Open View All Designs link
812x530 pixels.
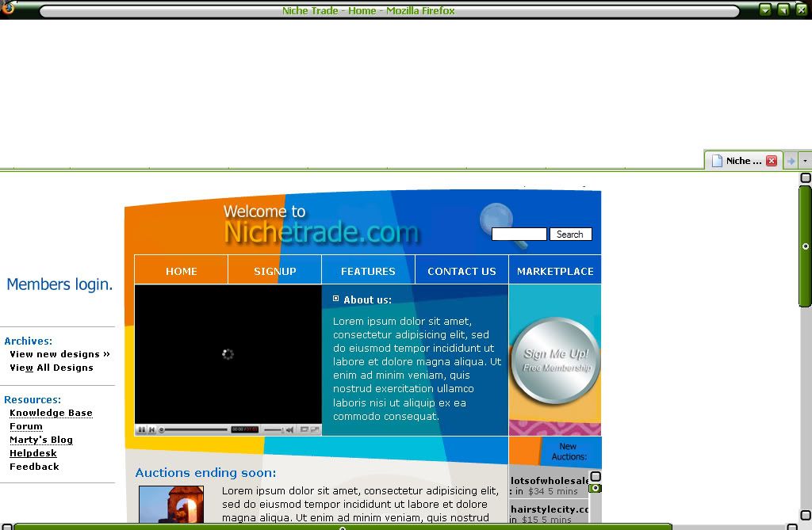click(x=52, y=368)
